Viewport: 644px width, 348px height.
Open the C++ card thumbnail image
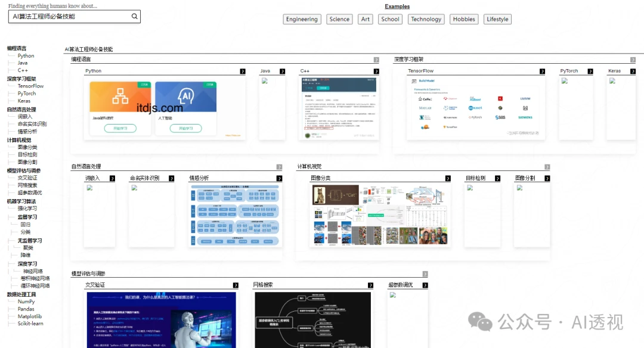point(339,108)
